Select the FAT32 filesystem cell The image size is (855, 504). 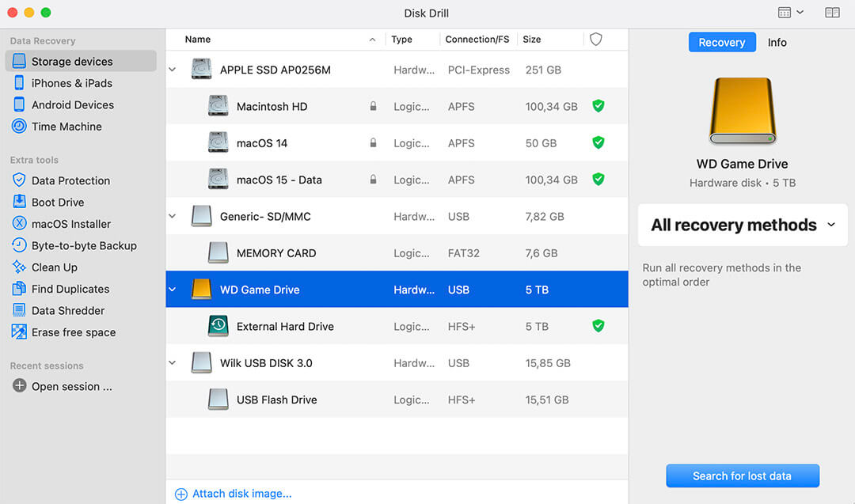[x=463, y=253]
